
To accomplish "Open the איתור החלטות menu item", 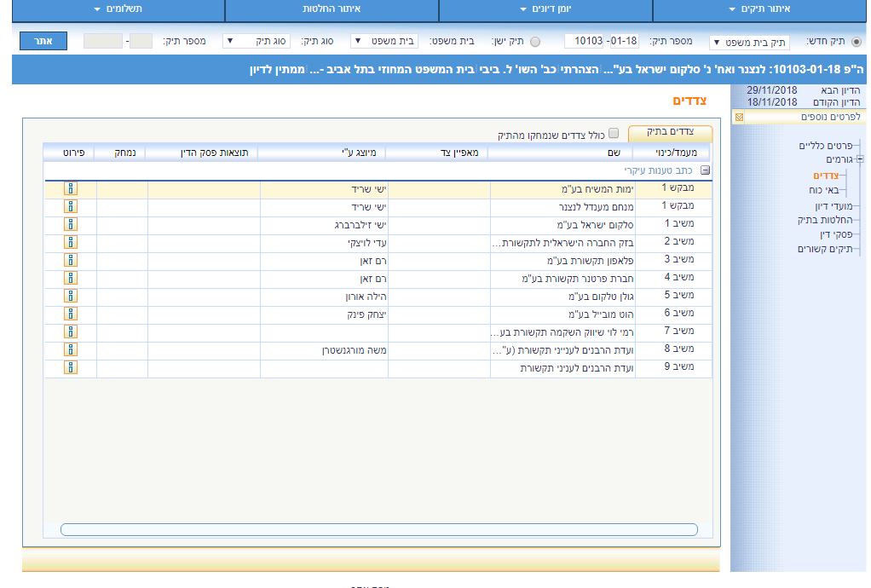I will click(332, 9).
